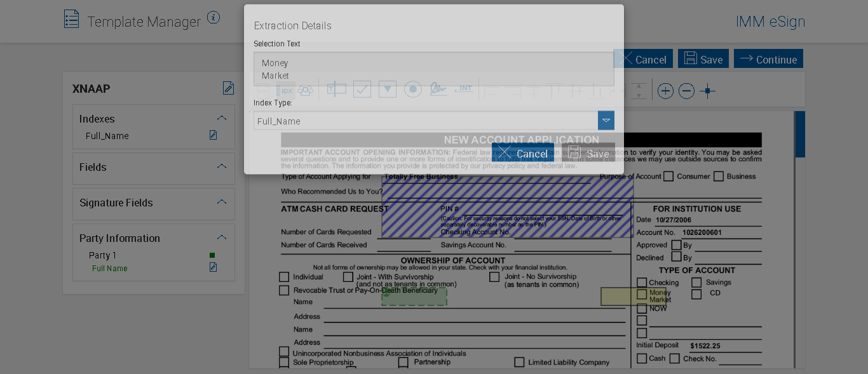Viewport: 868px width, 374px height.
Task: Collapse the Signature Fields section
Action: (222, 202)
